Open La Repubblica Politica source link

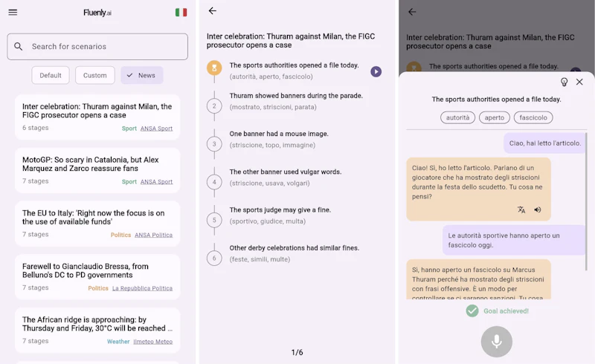[142, 288]
